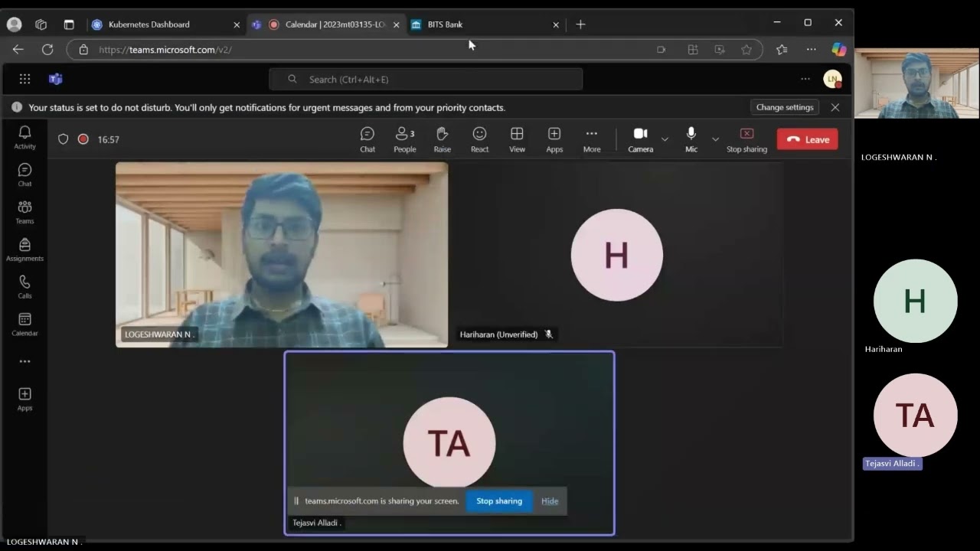The width and height of the screenshot is (980, 551).
Task: Click the address bar URL
Action: point(165,50)
